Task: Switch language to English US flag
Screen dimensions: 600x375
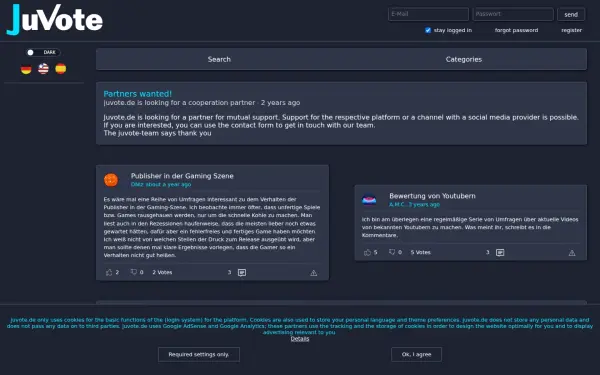Action: tap(43, 69)
